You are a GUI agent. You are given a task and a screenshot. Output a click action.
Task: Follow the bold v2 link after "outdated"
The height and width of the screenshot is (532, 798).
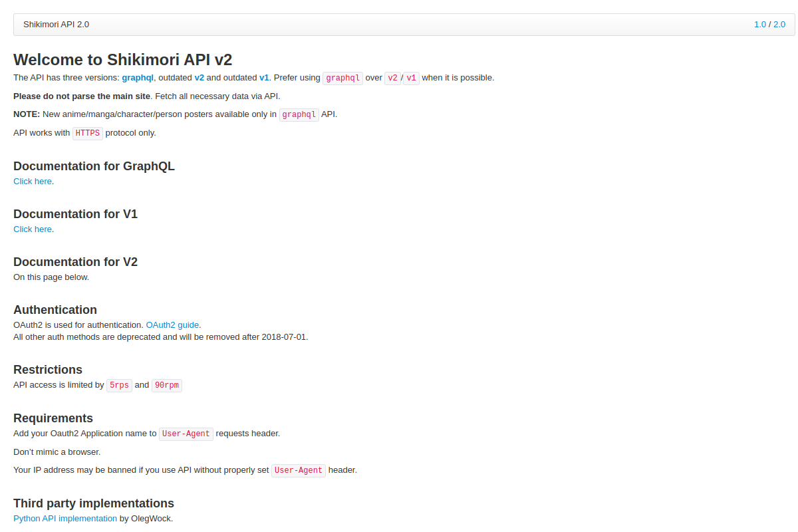point(199,78)
